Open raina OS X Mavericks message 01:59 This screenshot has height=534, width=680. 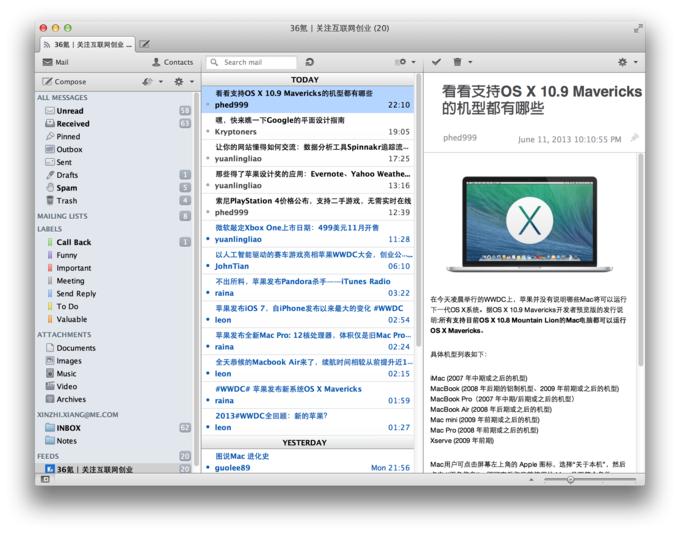click(308, 395)
